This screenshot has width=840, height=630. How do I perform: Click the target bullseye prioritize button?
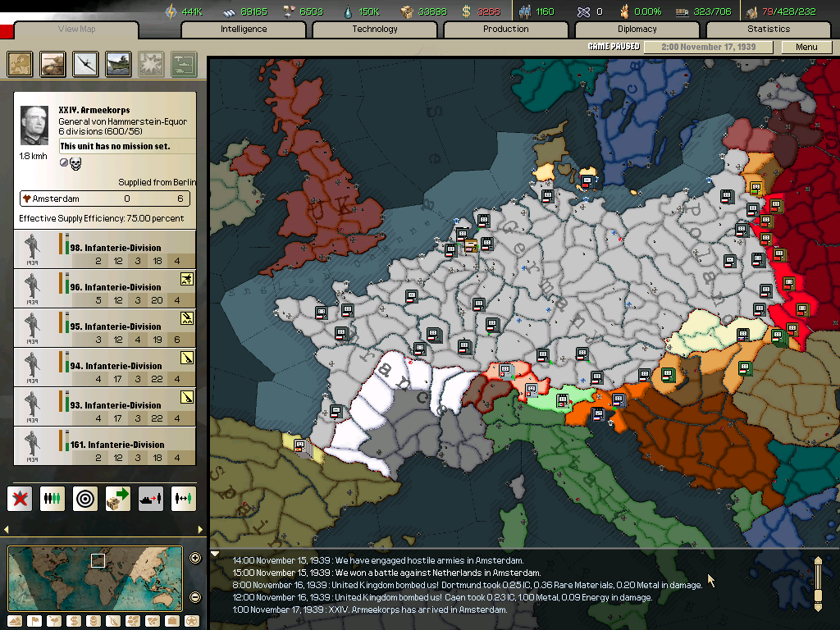pyautogui.click(x=85, y=499)
